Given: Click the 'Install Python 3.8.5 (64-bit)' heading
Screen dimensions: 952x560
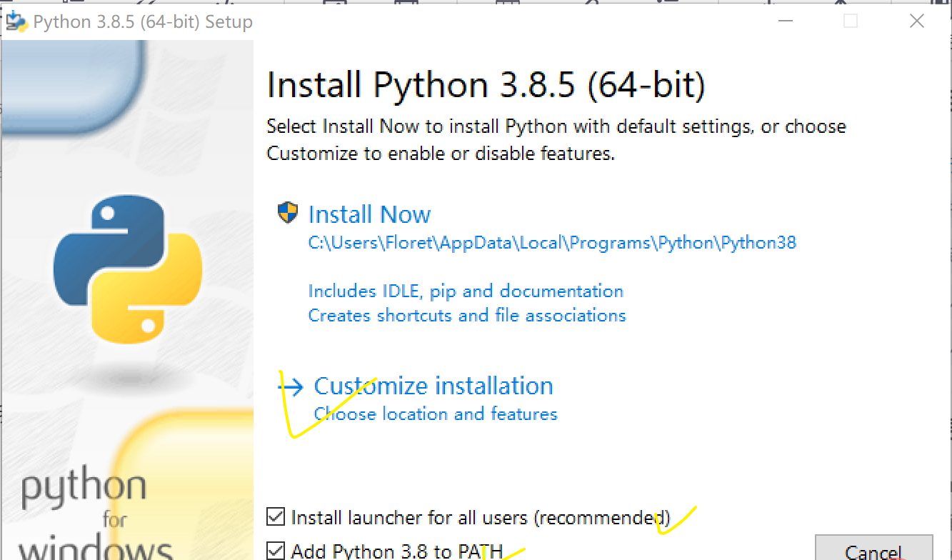Looking at the screenshot, I should 486,85.
